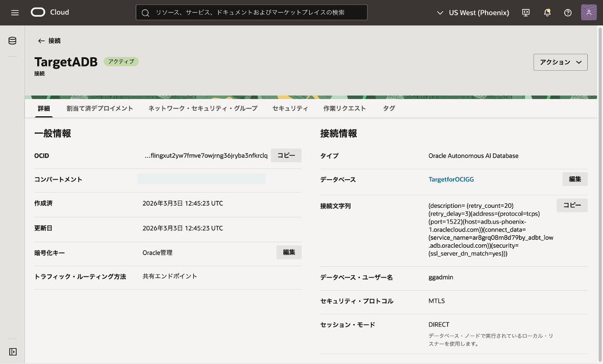Go back using the 接続 arrow
The height and width of the screenshot is (364, 603).
point(49,41)
